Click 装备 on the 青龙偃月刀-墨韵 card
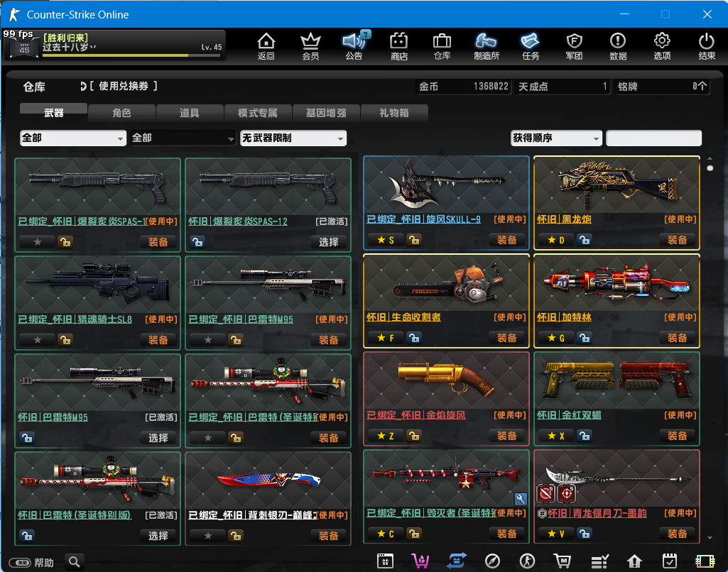 (678, 534)
